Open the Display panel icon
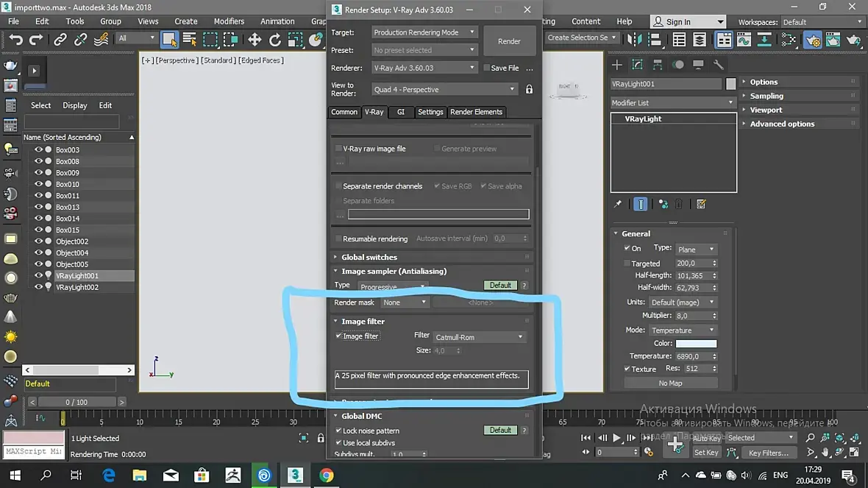 [698, 65]
